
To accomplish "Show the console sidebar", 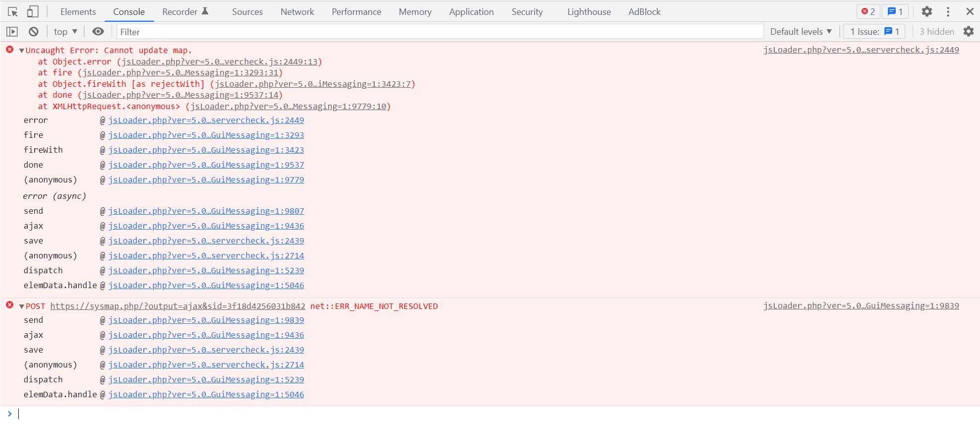I will click(12, 32).
